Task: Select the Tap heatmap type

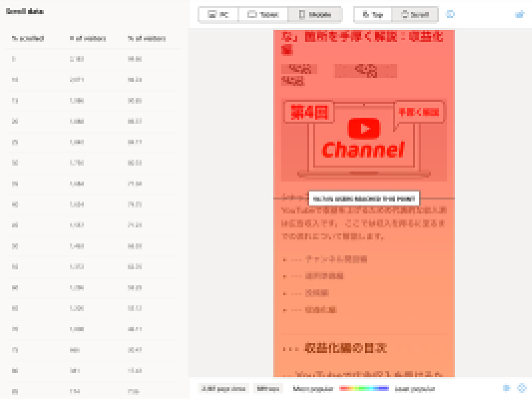Action: pos(372,15)
